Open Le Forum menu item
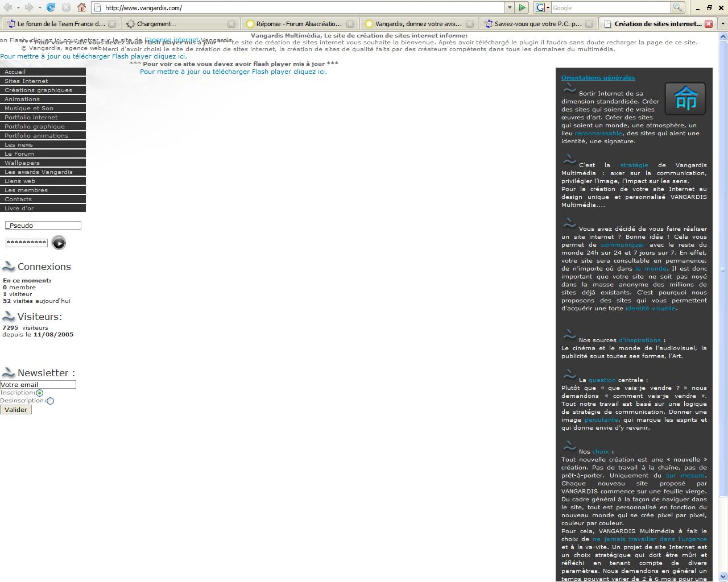The image size is (728, 582). (43, 153)
